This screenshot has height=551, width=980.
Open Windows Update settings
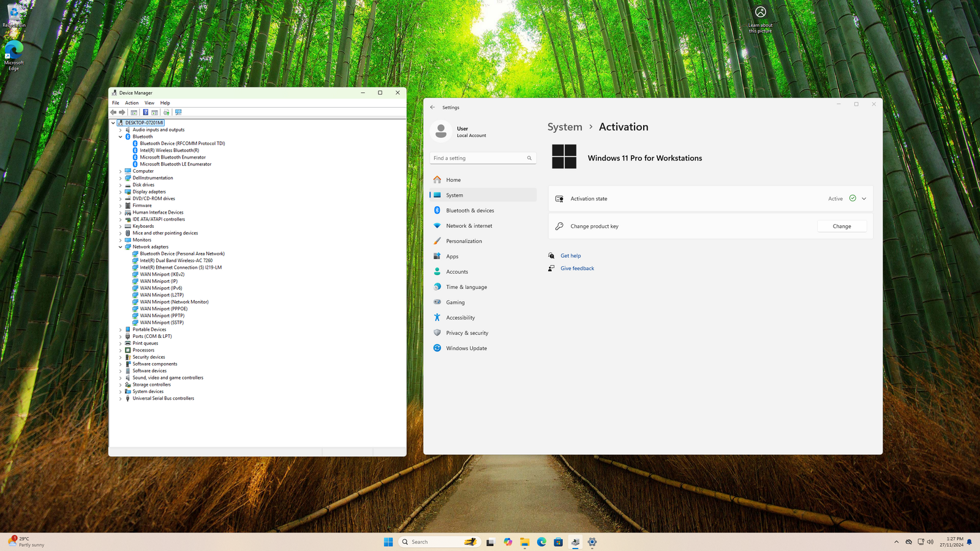(483, 348)
